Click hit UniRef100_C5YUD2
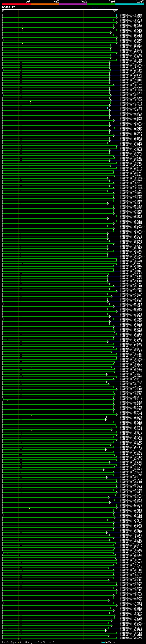This screenshot has height=644, width=146. tap(131, 30)
